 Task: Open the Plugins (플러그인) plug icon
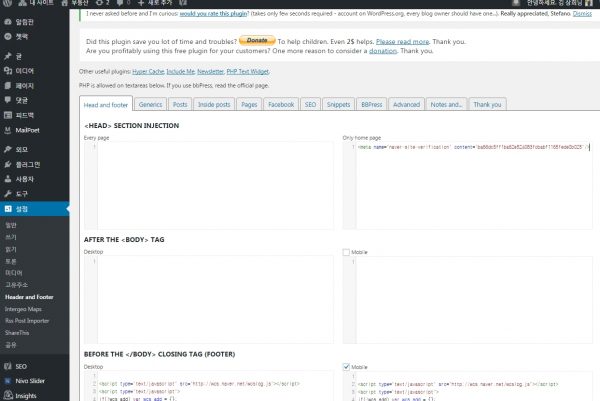[x=8, y=165]
